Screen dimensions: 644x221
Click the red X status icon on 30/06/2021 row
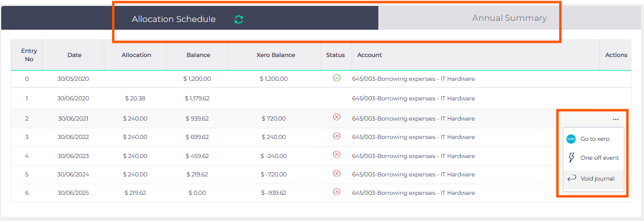click(336, 117)
